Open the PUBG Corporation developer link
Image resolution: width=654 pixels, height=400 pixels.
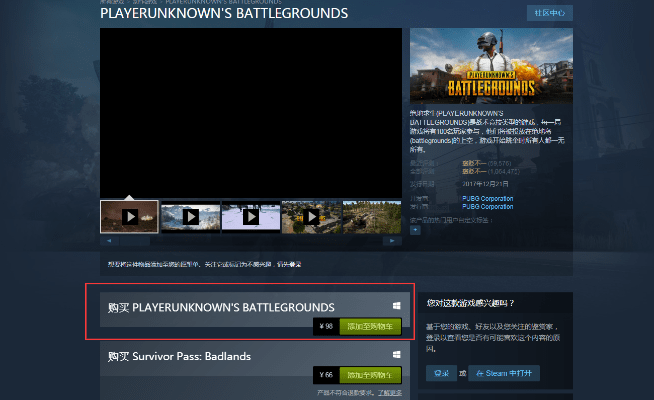(488, 199)
